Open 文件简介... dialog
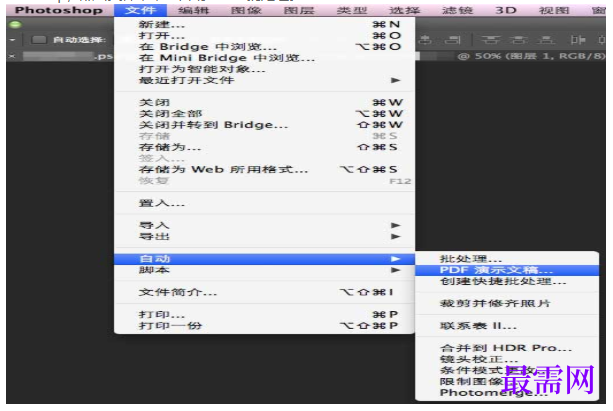613x411 pixels. coord(264,292)
